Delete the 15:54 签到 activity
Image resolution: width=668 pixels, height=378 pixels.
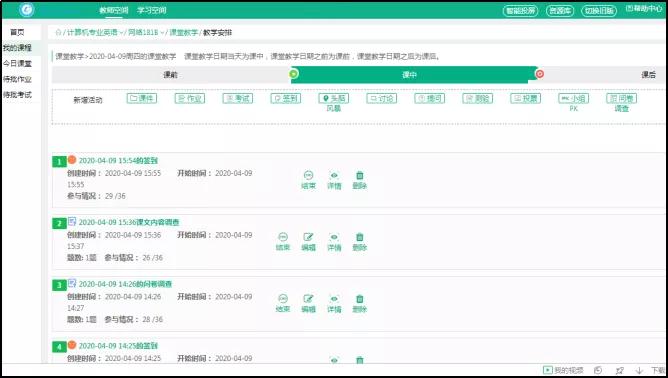coord(360,180)
